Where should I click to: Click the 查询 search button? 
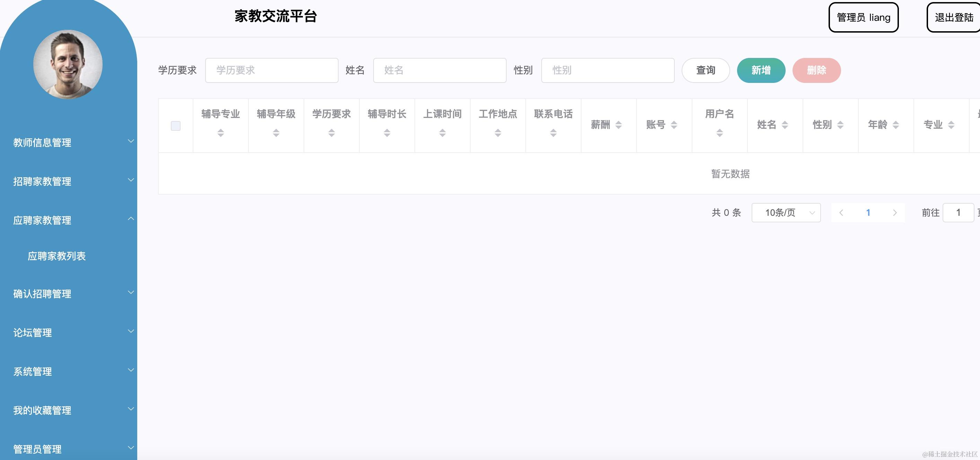coord(705,70)
